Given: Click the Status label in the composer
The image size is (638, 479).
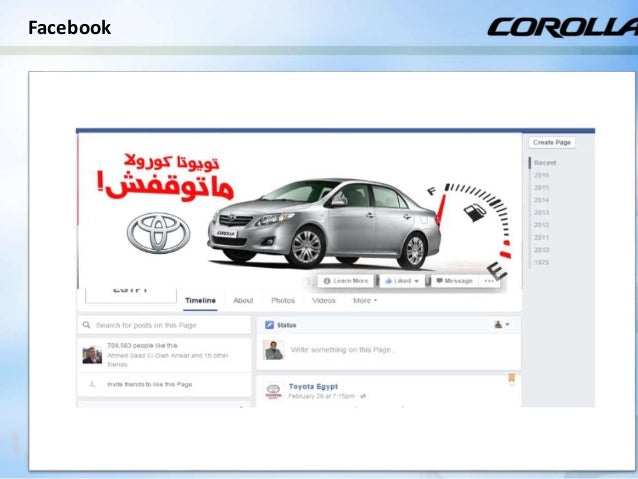Looking at the screenshot, I should [286, 325].
